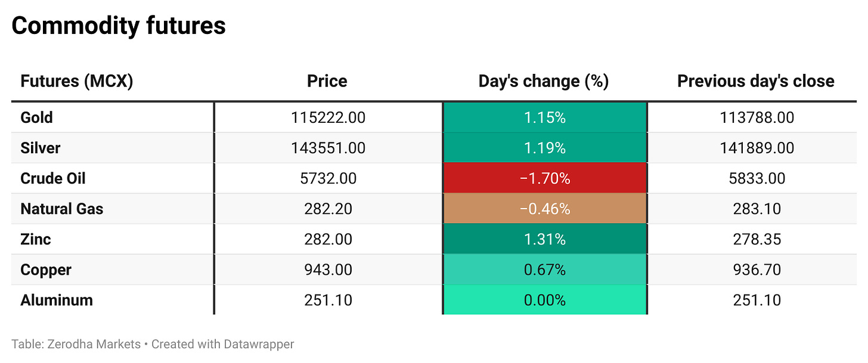Click the Day's change (%) column header
The height and width of the screenshot is (363, 868).
[x=544, y=81]
